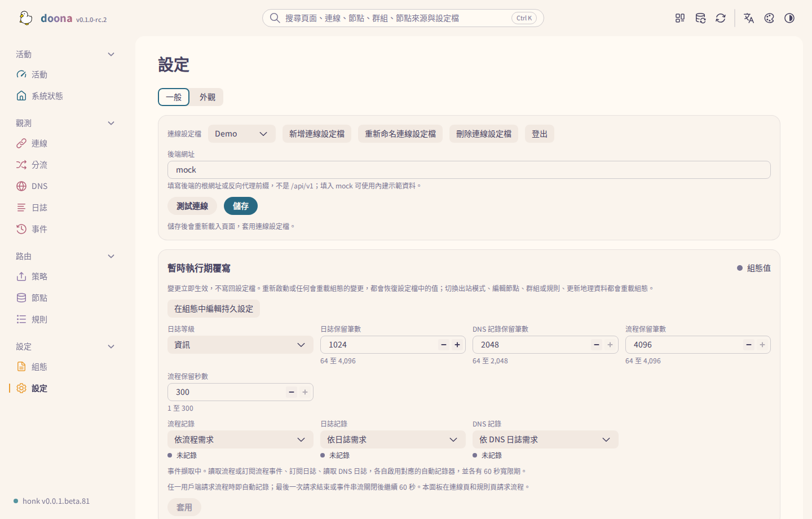Open the 日誌等級 dropdown showing 資訊
This screenshot has height=519, width=812.
(x=240, y=345)
